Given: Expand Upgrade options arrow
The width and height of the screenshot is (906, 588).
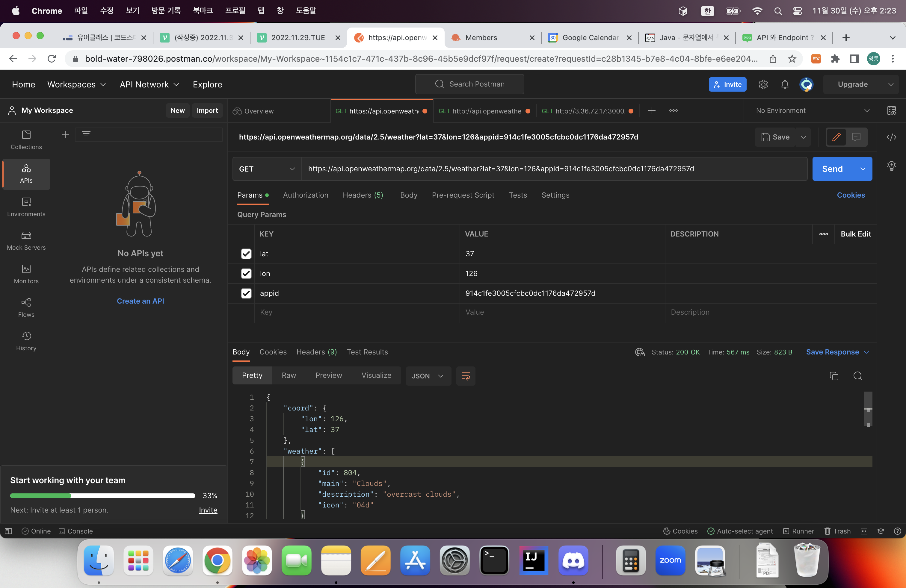Looking at the screenshot, I should point(890,84).
